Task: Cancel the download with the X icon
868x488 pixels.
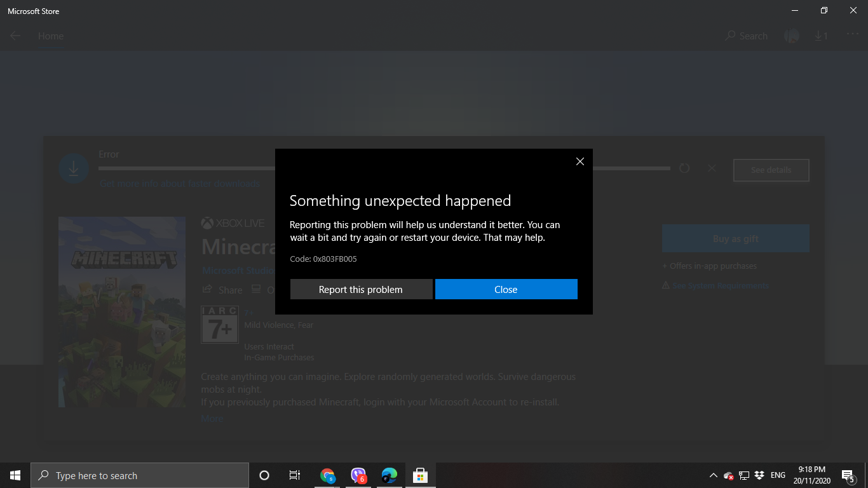Action: [x=712, y=168]
